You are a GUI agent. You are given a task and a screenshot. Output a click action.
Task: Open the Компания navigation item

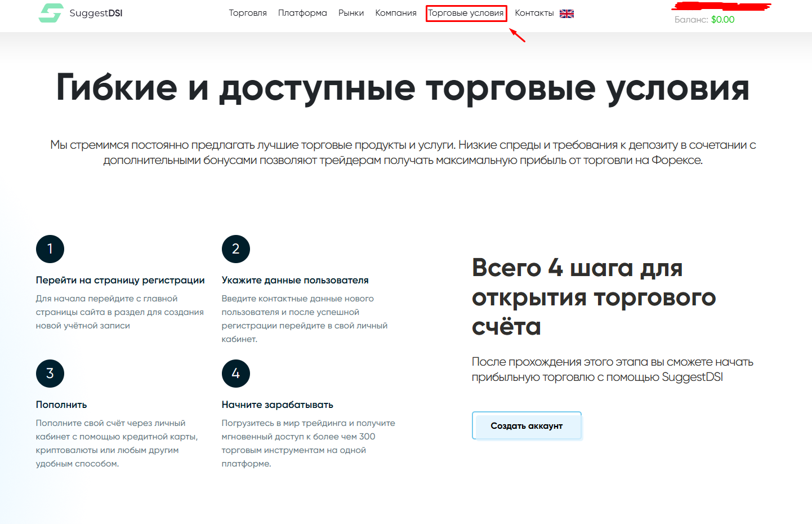click(x=396, y=13)
